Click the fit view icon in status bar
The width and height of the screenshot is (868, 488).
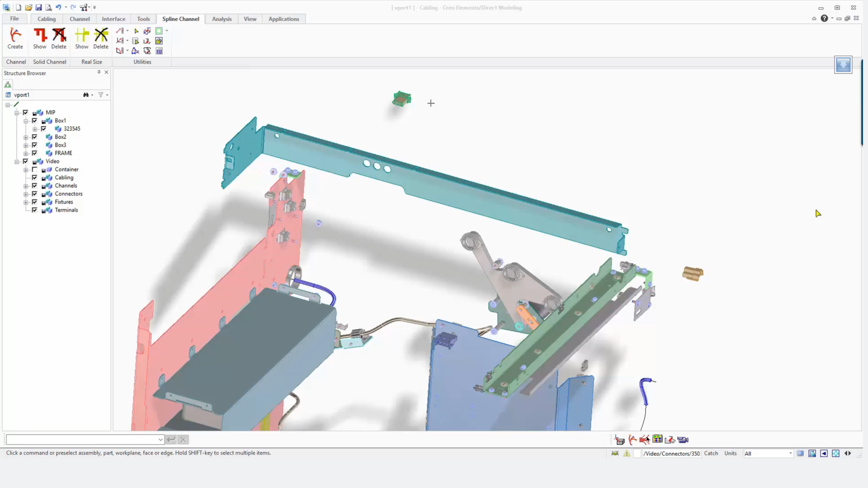(x=835, y=453)
